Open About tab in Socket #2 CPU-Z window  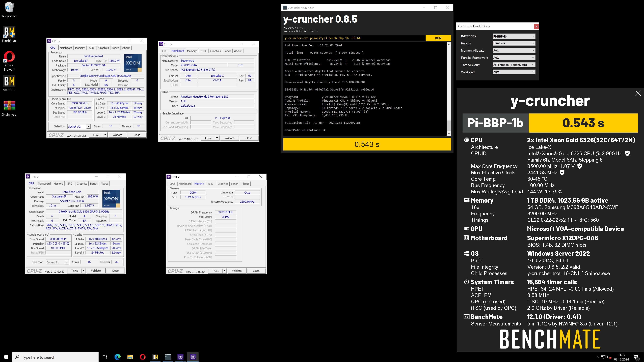point(126,48)
